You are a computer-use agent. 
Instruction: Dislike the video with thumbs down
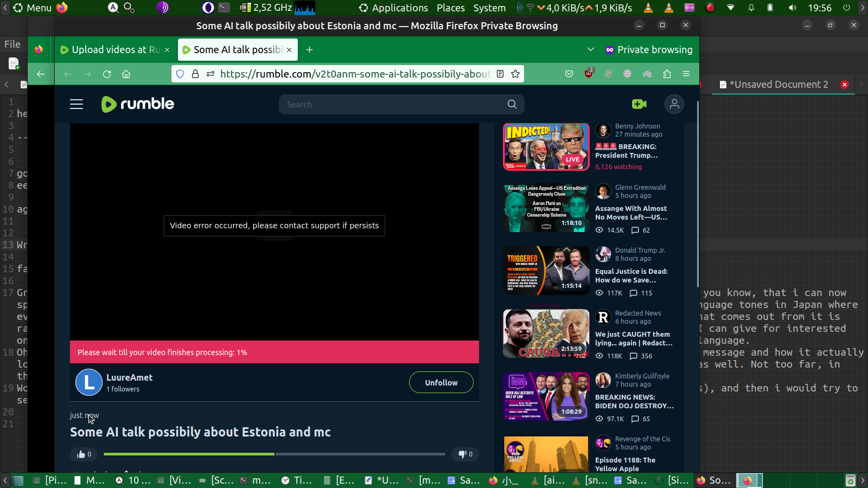pyautogui.click(x=465, y=454)
